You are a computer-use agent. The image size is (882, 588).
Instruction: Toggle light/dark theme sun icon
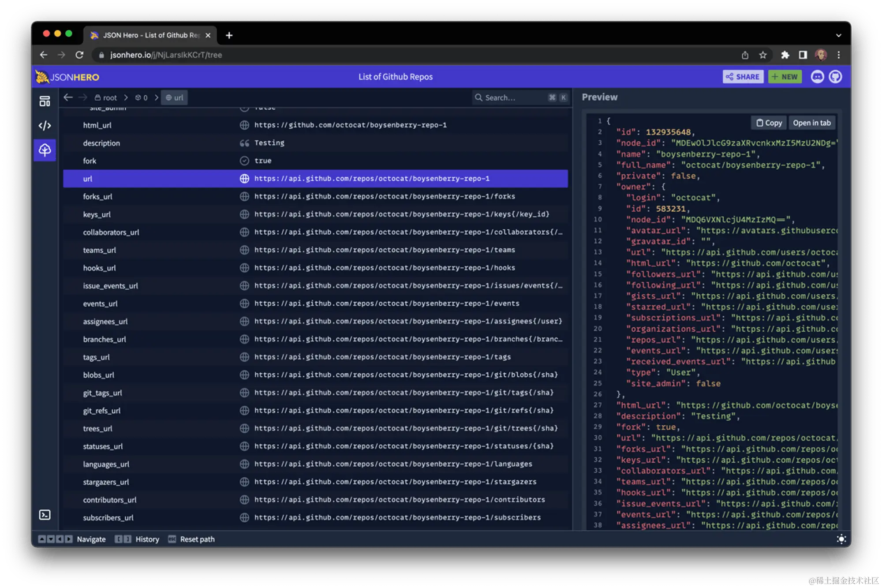coord(841,539)
